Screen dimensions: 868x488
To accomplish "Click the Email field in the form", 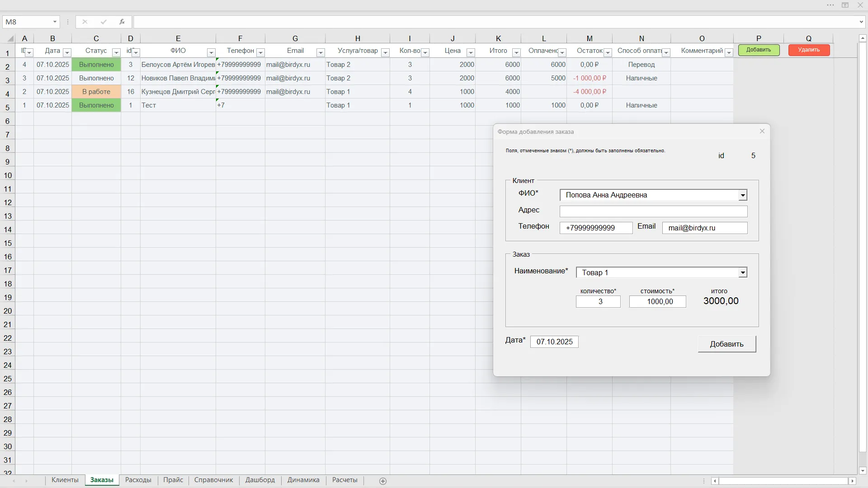I will pyautogui.click(x=704, y=228).
